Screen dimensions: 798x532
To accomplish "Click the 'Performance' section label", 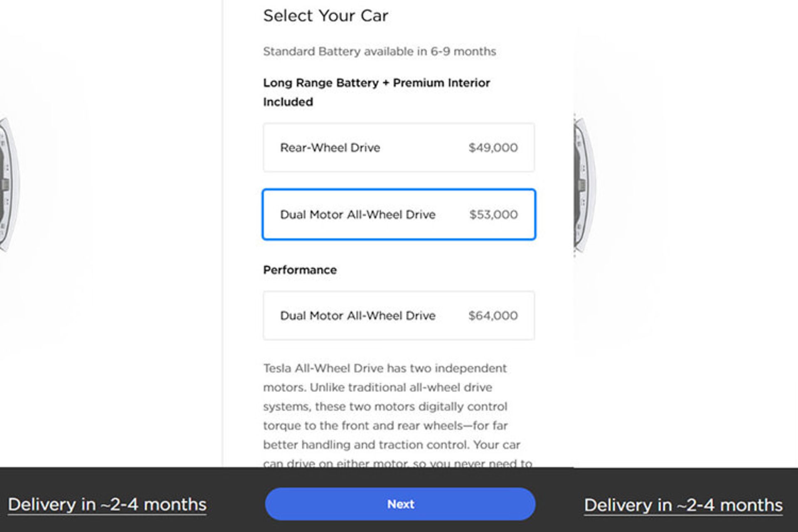I will [x=299, y=269].
